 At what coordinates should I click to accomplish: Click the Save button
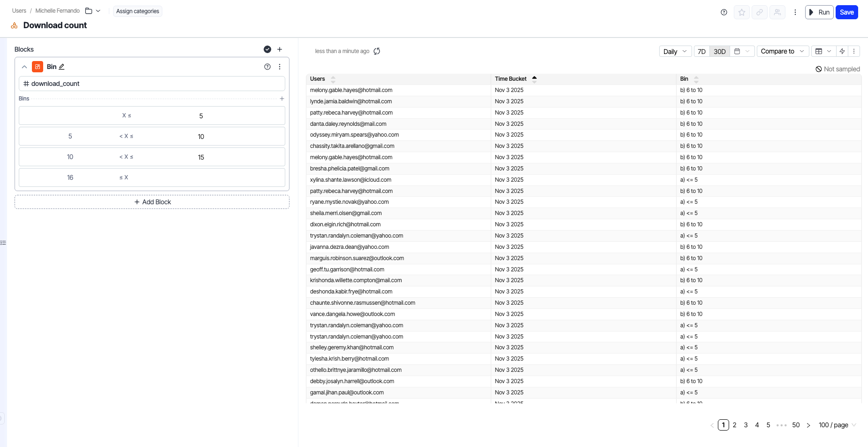coord(846,12)
